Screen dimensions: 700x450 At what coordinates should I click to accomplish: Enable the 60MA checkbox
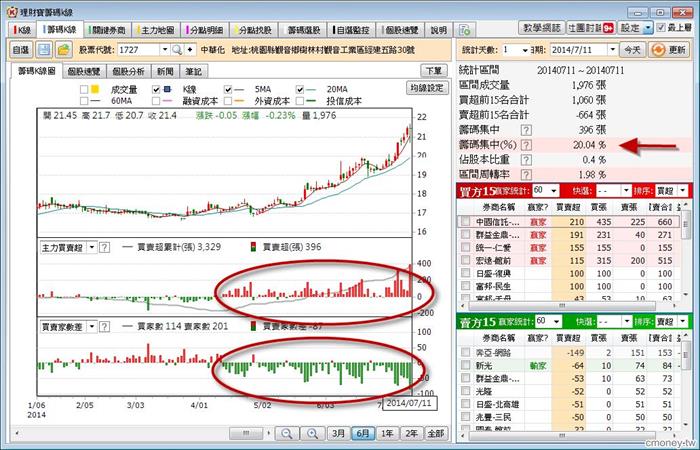point(83,101)
